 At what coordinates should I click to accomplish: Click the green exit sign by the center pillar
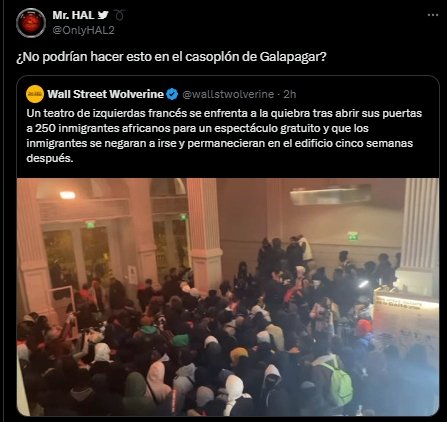pyautogui.click(x=183, y=217)
